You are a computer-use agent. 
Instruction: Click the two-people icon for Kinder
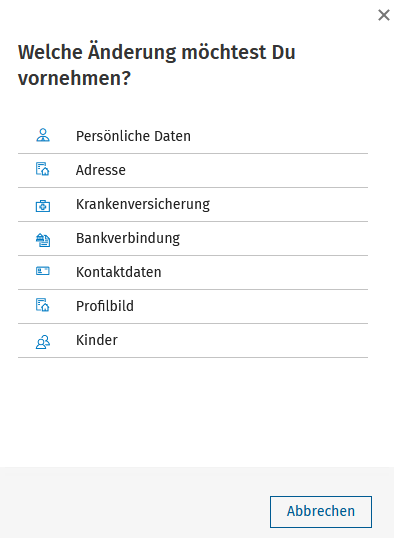(x=43, y=342)
